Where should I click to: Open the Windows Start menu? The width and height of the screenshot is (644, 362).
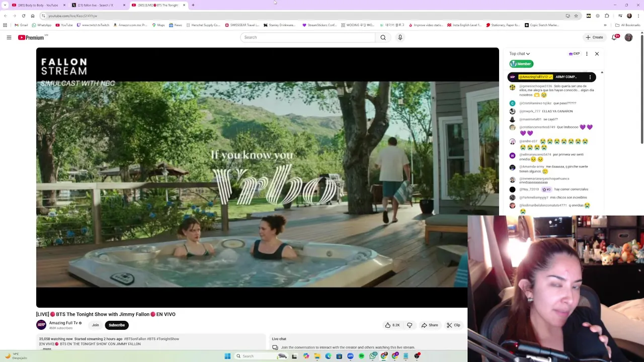(x=227, y=356)
